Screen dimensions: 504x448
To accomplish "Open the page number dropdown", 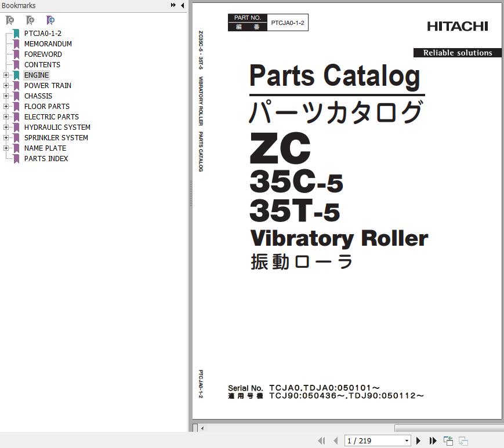I will [407, 440].
